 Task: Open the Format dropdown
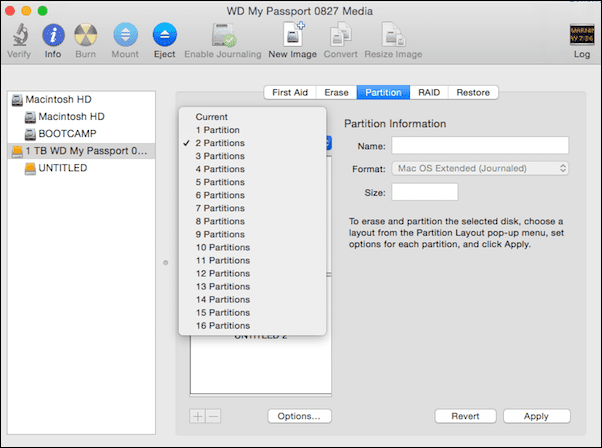(x=480, y=169)
